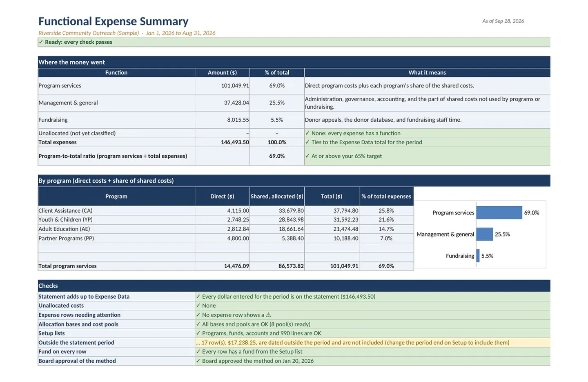Select Management & general amount 37,428.04
The height and width of the screenshot is (382, 588).
(236, 103)
